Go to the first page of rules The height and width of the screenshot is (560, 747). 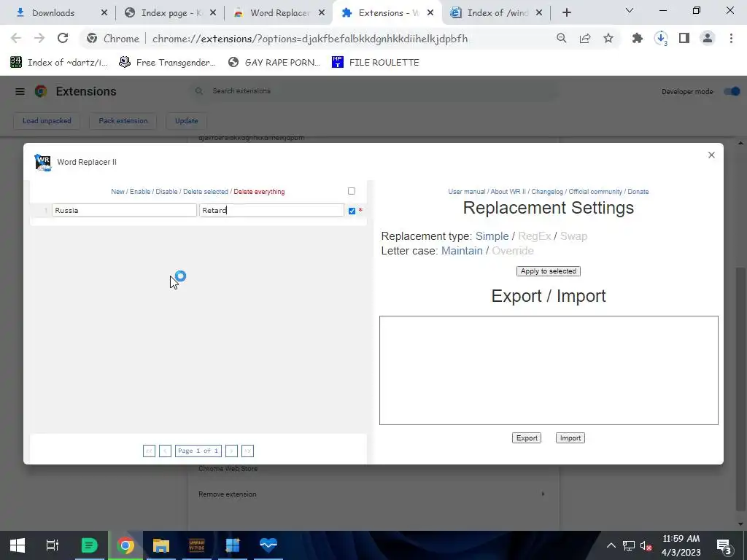click(149, 451)
